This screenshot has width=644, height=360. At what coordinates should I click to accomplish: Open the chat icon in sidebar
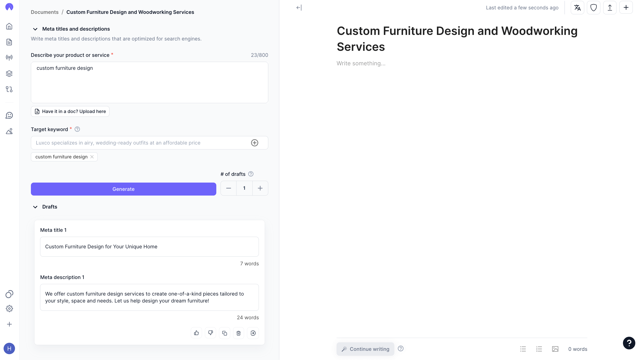click(9, 115)
